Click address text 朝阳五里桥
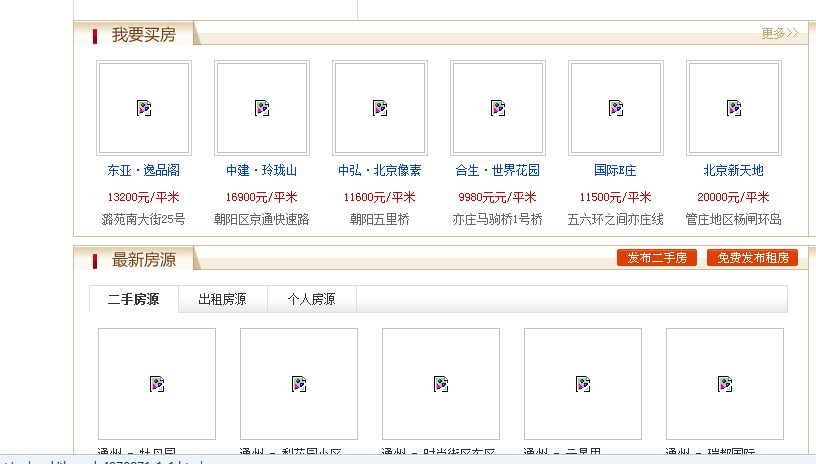816x464 pixels. point(380,219)
